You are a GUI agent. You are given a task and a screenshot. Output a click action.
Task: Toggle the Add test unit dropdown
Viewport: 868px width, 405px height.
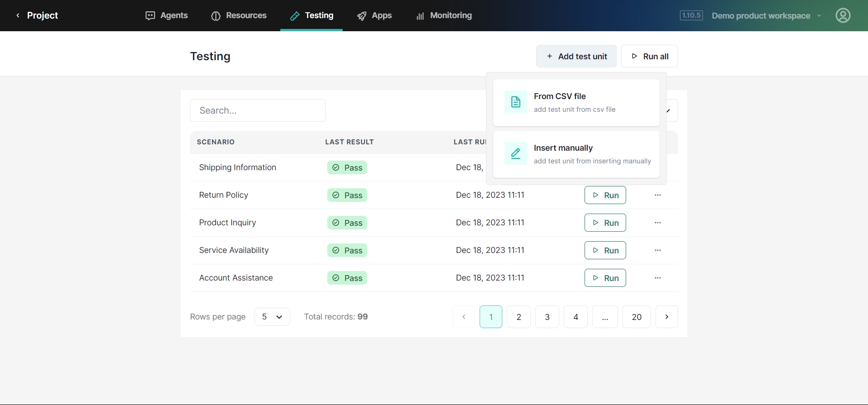tap(576, 56)
